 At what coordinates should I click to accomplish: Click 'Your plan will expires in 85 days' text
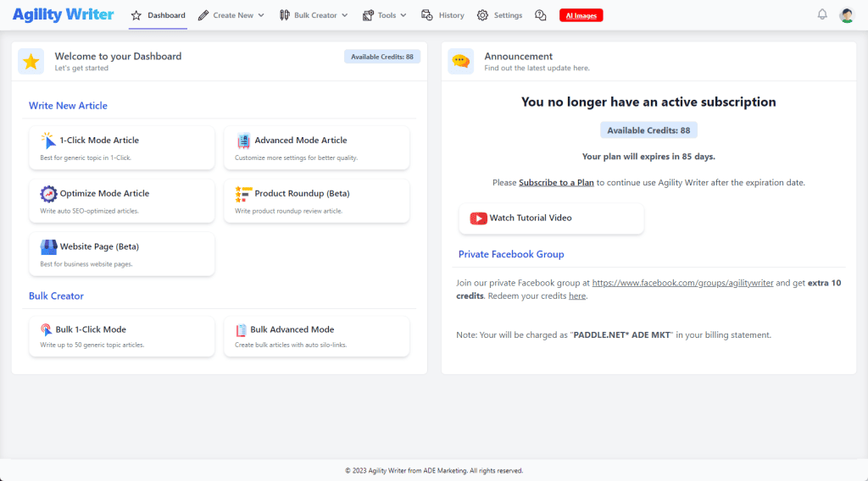click(x=648, y=157)
